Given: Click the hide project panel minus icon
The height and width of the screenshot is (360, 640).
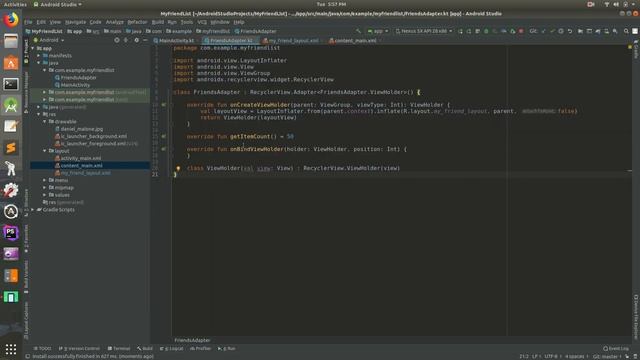Looking at the screenshot, I should coord(145,40).
